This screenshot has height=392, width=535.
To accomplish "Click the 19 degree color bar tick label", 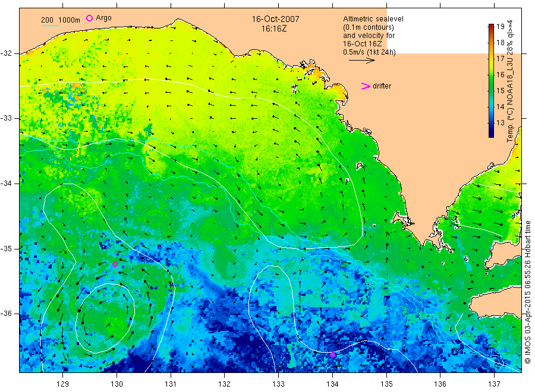I will tap(500, 27).
